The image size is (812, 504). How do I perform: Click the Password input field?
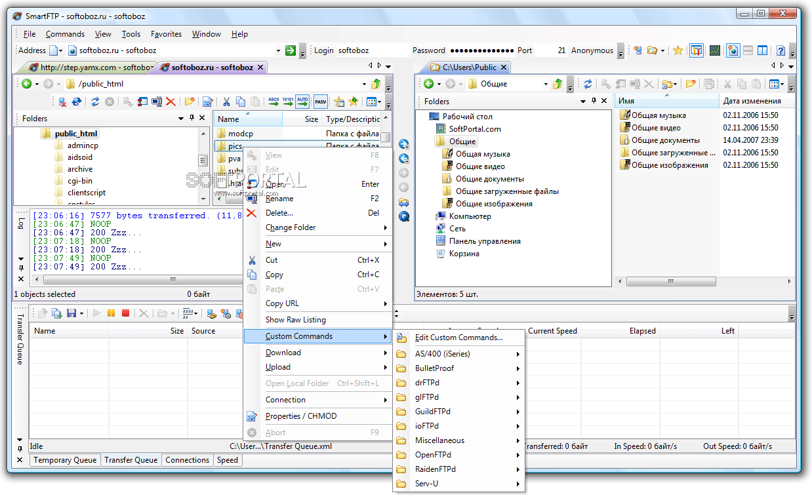481,50
